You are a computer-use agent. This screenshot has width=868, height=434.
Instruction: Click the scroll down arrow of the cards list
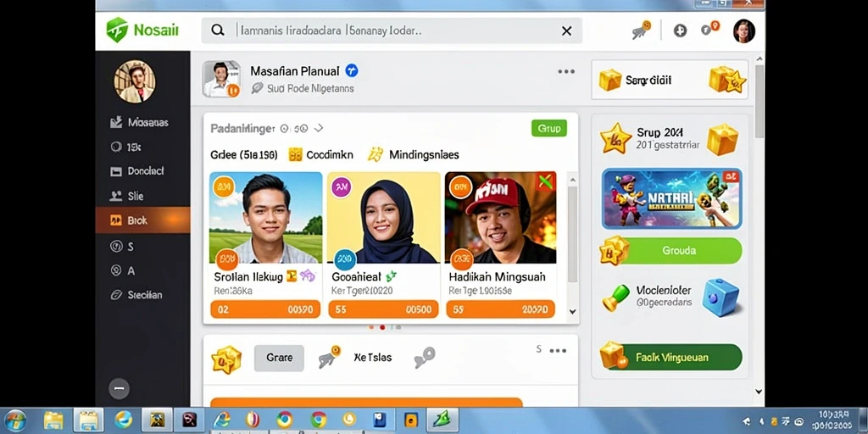(572, 312)
